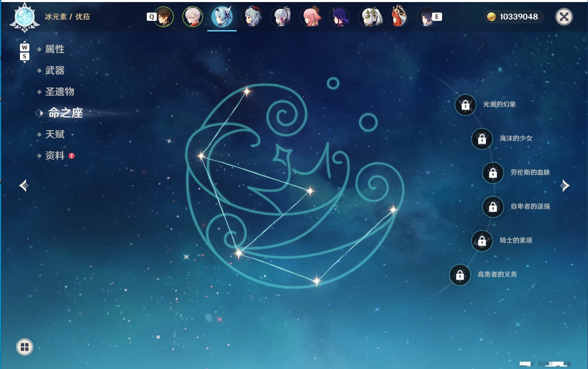Click the Mora coin balance display

click(x=513, y=17)
